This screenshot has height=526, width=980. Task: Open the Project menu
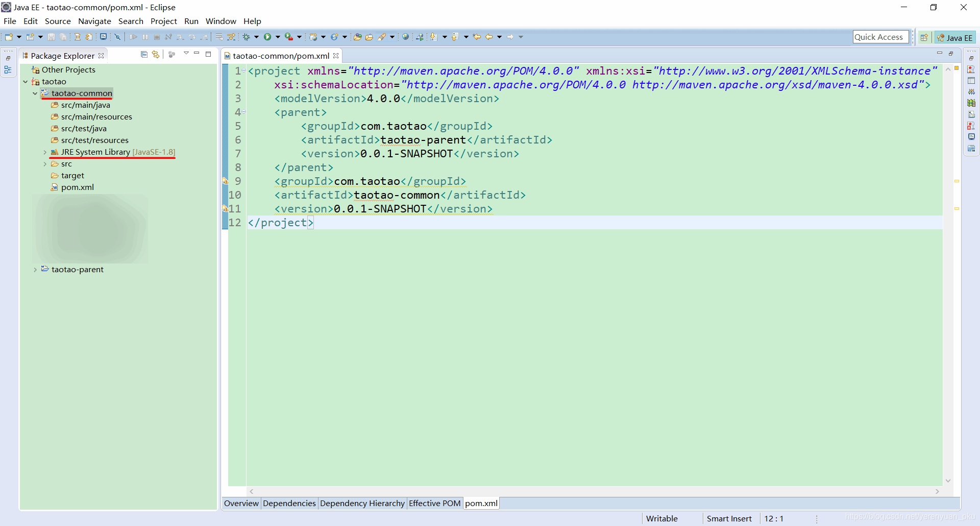coord(163,21)
